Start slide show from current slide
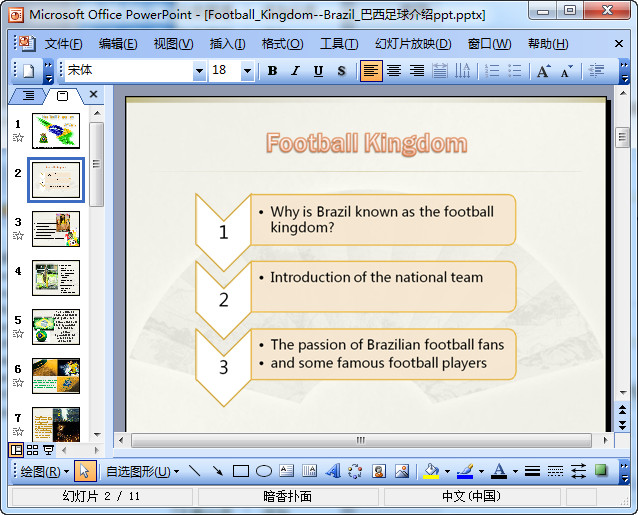Screen dimensions: 638x515 coord(49,450)
